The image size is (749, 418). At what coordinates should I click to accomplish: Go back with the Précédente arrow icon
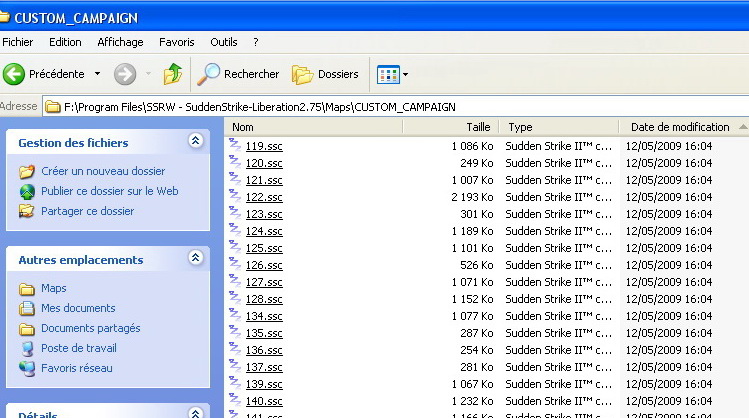pyautogui.click(x=14, y=74)
